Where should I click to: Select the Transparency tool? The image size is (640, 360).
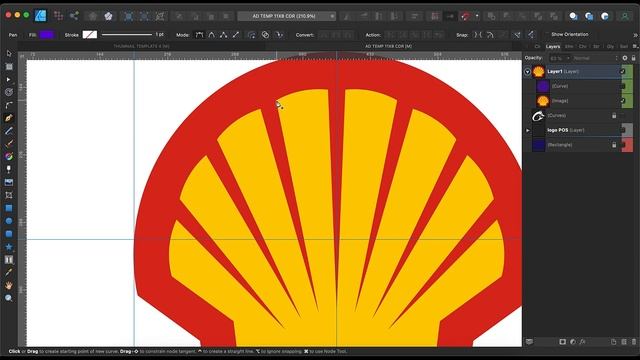click(9, 169)
